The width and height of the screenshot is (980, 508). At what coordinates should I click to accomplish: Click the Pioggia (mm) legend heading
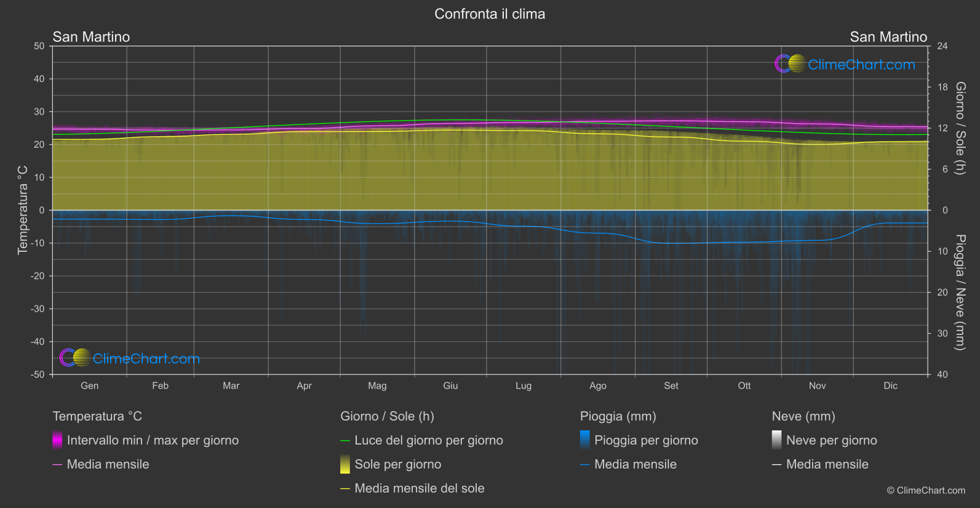pyautogui.click(x=618, y=416)
